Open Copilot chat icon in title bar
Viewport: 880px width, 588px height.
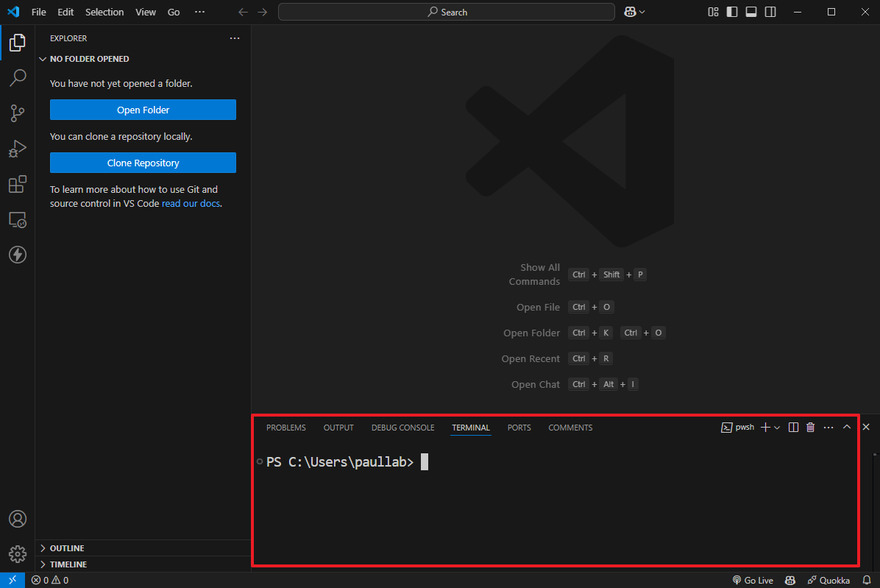point(630,12)
